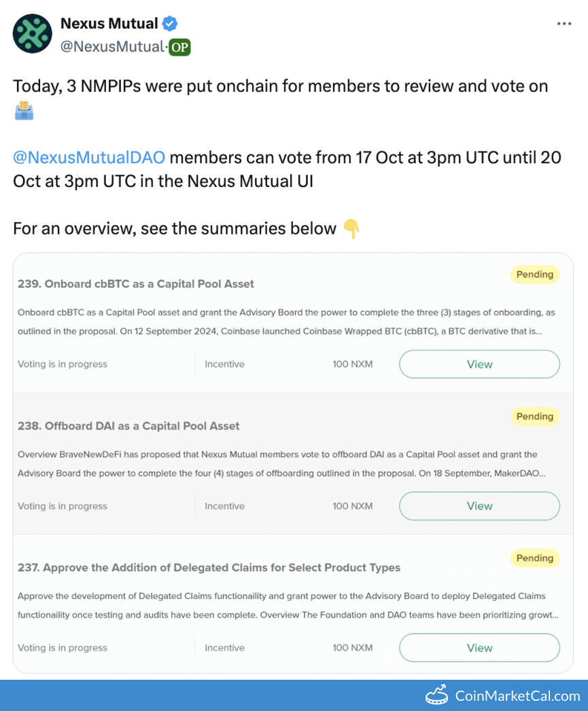The height and width of the screenshot is (711, 588).
Task: Click the ballot box emoji
Action: tap(24, 110)
